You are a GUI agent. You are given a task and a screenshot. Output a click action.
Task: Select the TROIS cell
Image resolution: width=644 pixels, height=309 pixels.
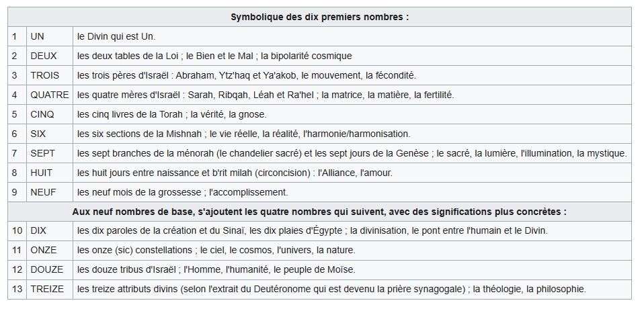pos(44,75)
